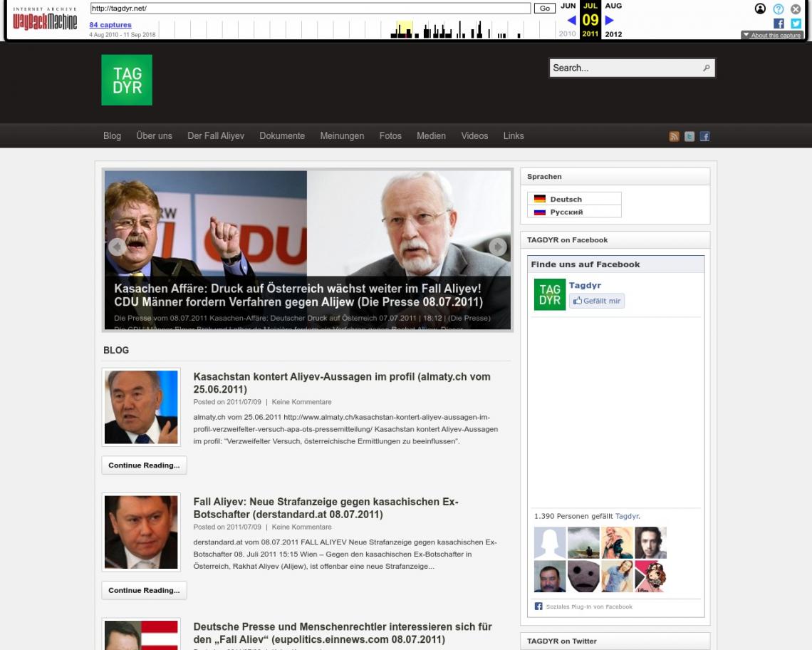Image resolution: width=812 pixels, height=650 pixels.
Task: Open the Meinungen menu item
Action: (342, 136)
